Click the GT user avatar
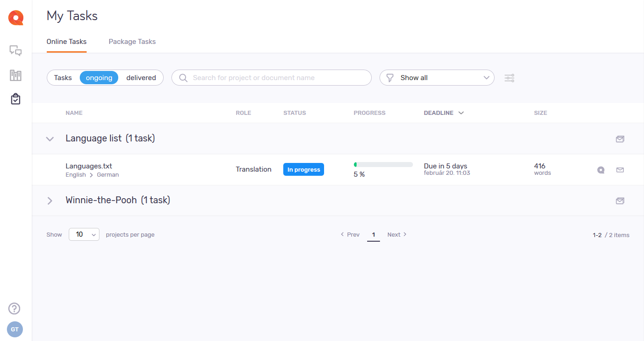The width and height of the screenshot is (644, 341). (x=15, y=330)
